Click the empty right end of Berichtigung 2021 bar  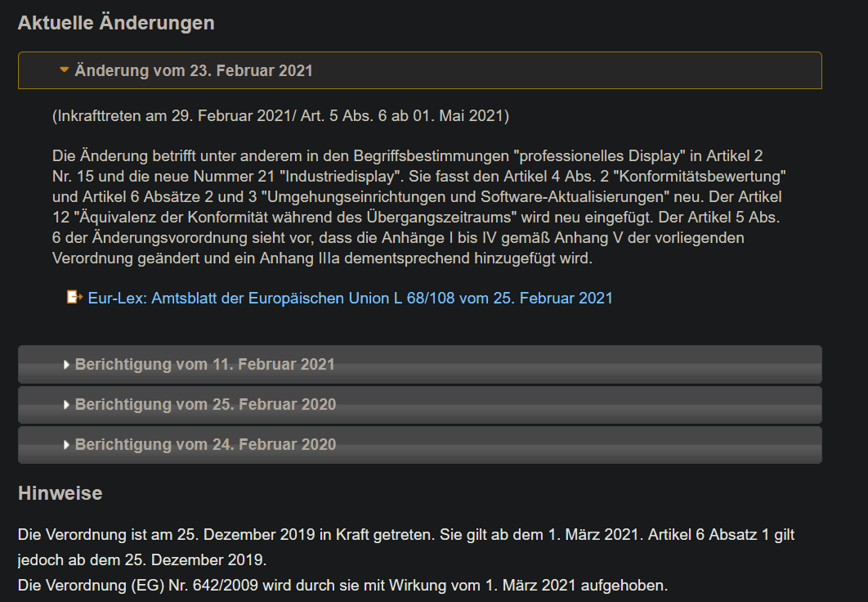[x=695, y=365]
